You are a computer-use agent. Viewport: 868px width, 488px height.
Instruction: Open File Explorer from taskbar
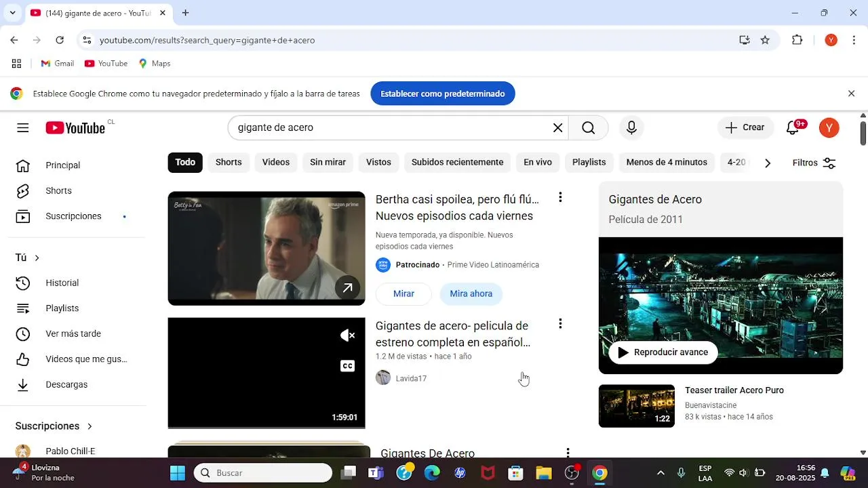coord(544,473)
